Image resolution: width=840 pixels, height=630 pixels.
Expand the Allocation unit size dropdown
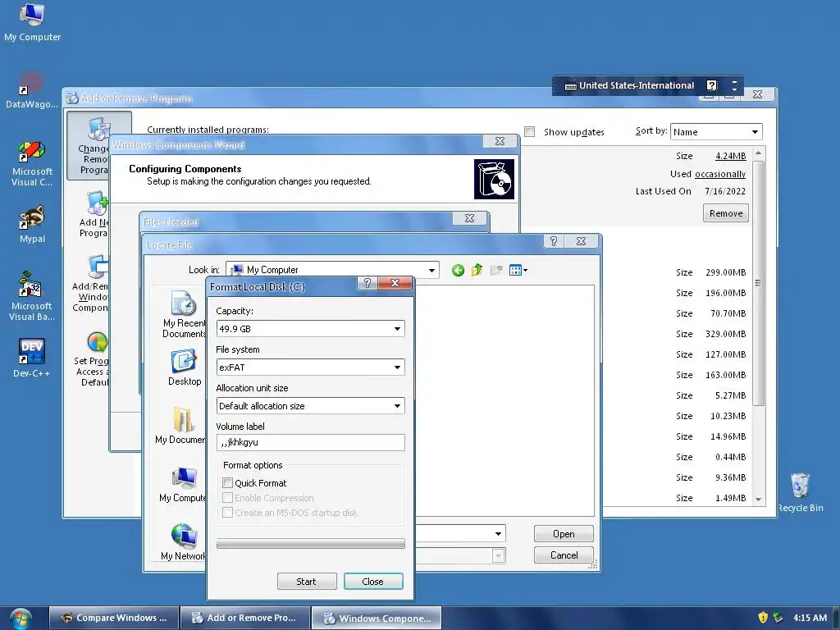point(397,406)
